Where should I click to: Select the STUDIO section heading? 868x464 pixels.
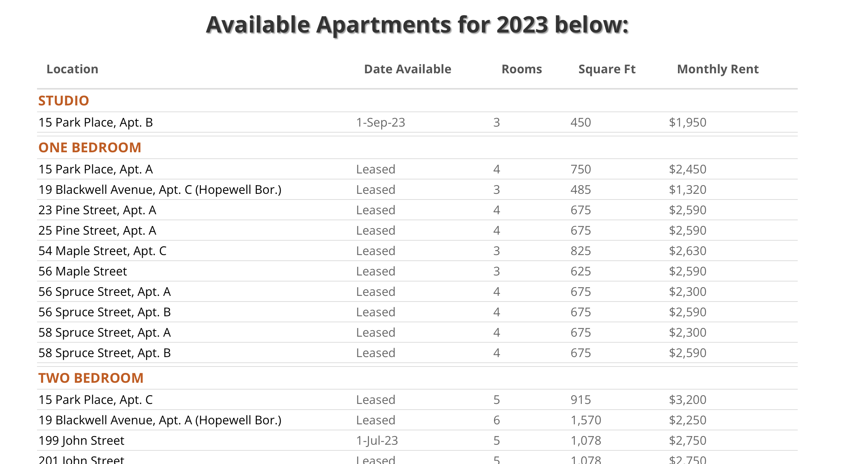pos(63,101)
